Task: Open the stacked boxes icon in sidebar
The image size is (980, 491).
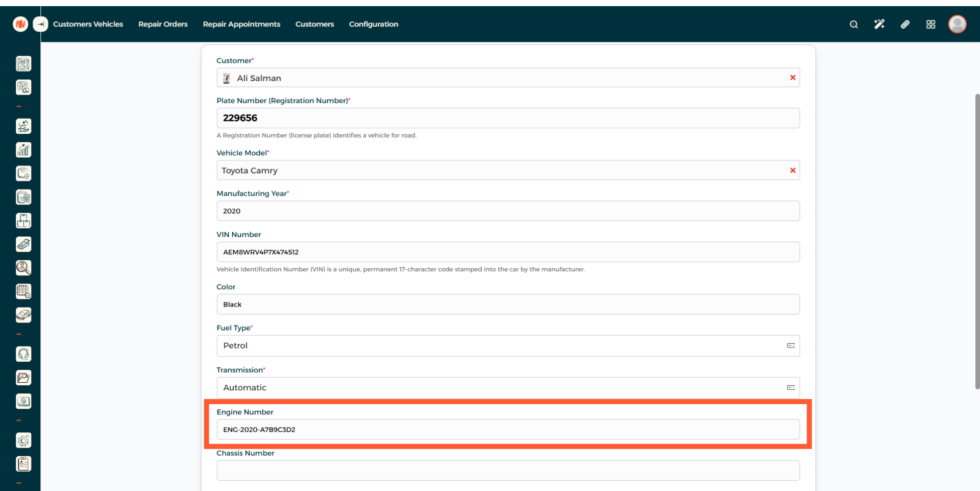Action: pos(23,221)
